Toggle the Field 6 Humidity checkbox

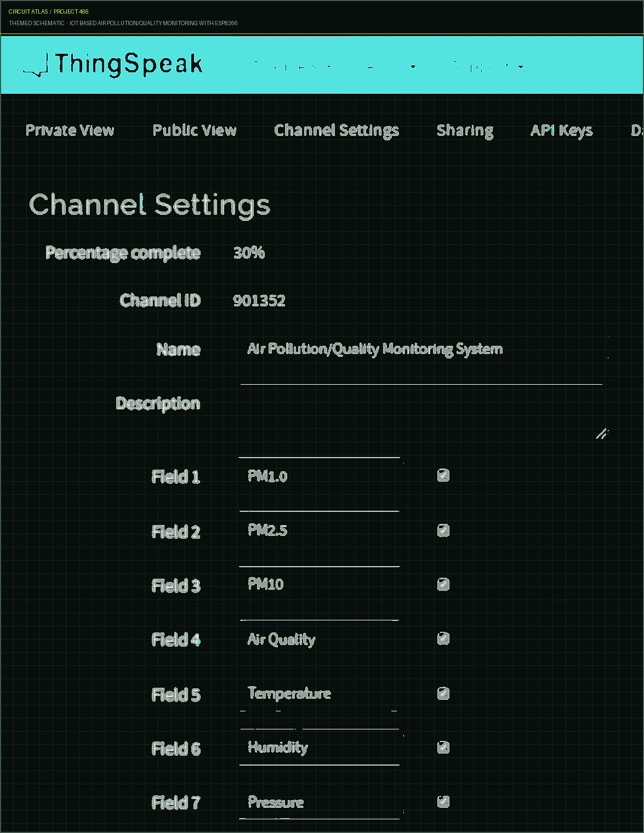click(x=443, y=748)
